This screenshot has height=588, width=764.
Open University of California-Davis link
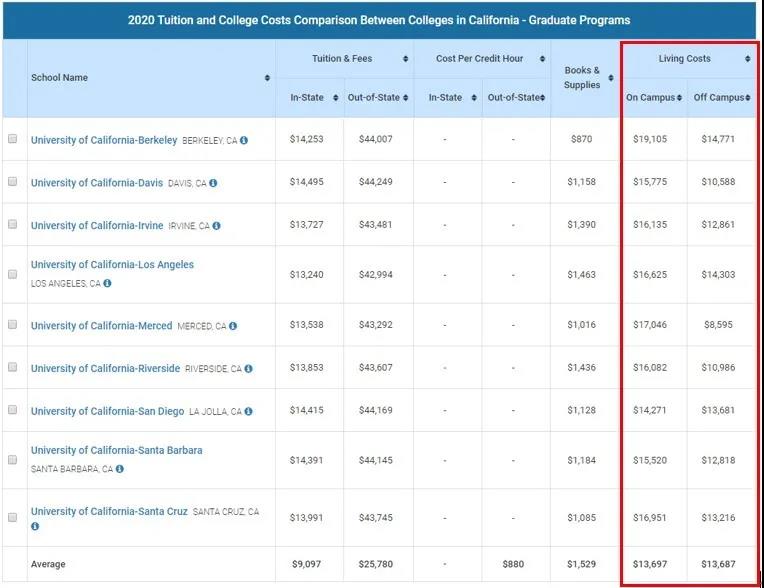[96, 183]
